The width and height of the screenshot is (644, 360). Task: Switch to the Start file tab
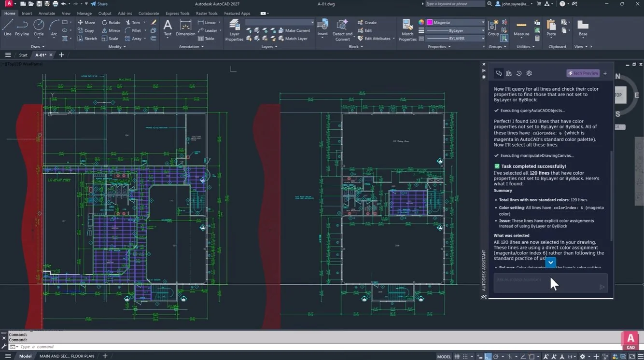coord(23,55)
